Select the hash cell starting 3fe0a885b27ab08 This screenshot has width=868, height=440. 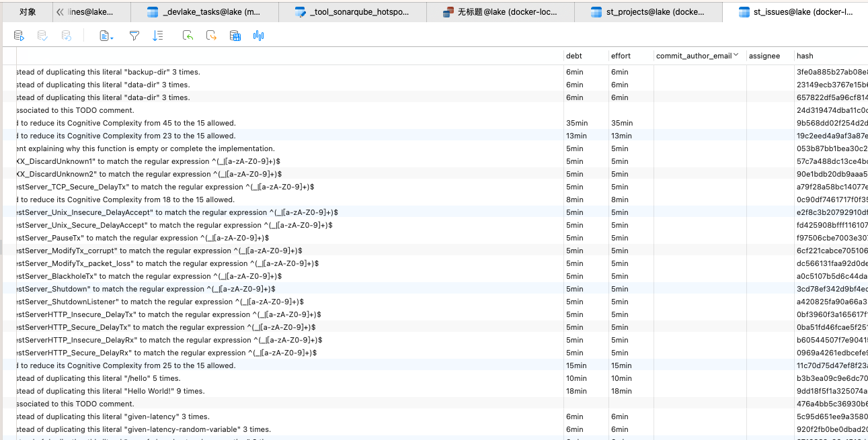click(x=832, y=72)
